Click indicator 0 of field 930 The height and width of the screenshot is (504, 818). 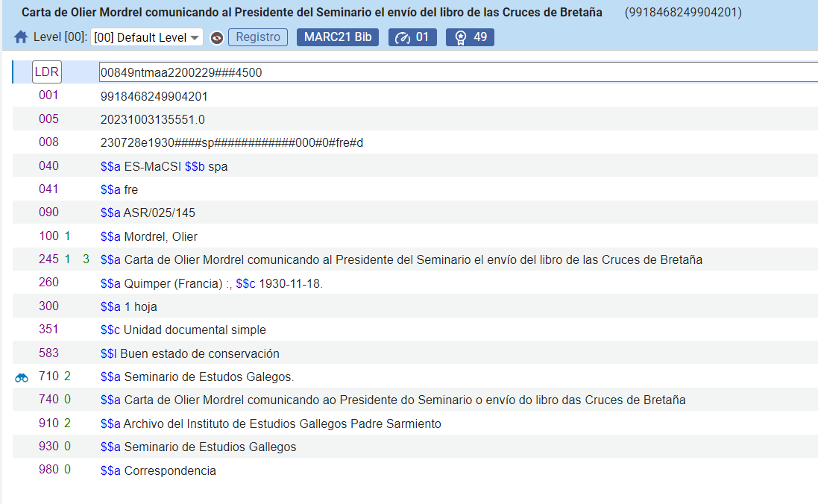pos(67,446)
